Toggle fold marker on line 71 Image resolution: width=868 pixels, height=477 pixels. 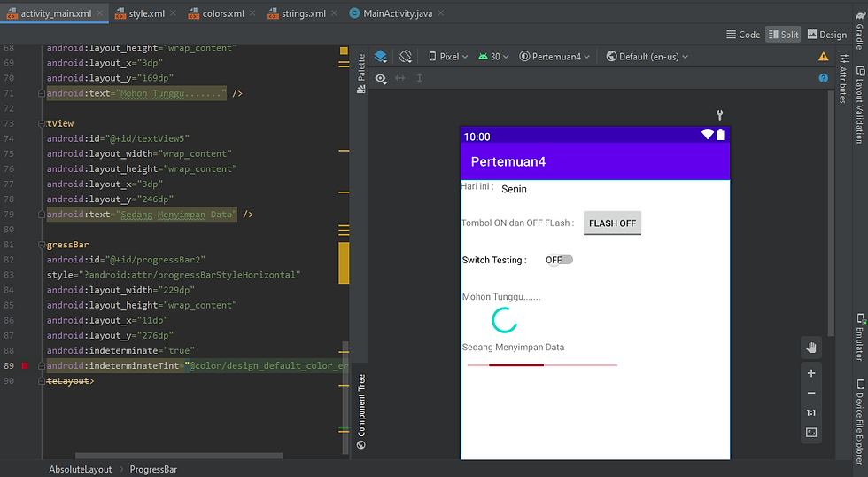coord(42,93)
